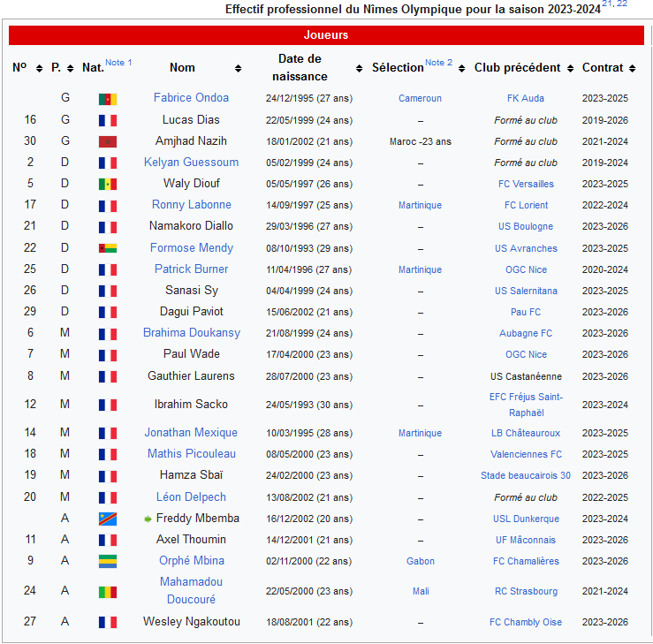Image resolution: width=653 pixels, height=644 pixels.
Task: Follow the FC Lorient club link
Action: 526,206
